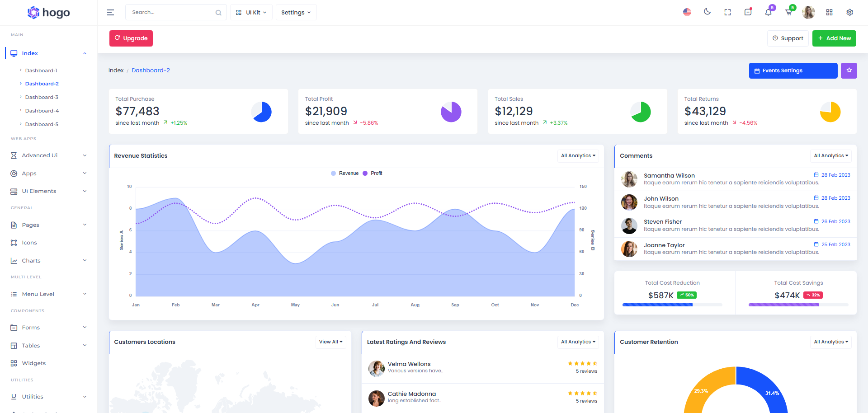Screen dimensions: 868x413
Task: Click the Apps sidebar icon
Action: [14, 174]
